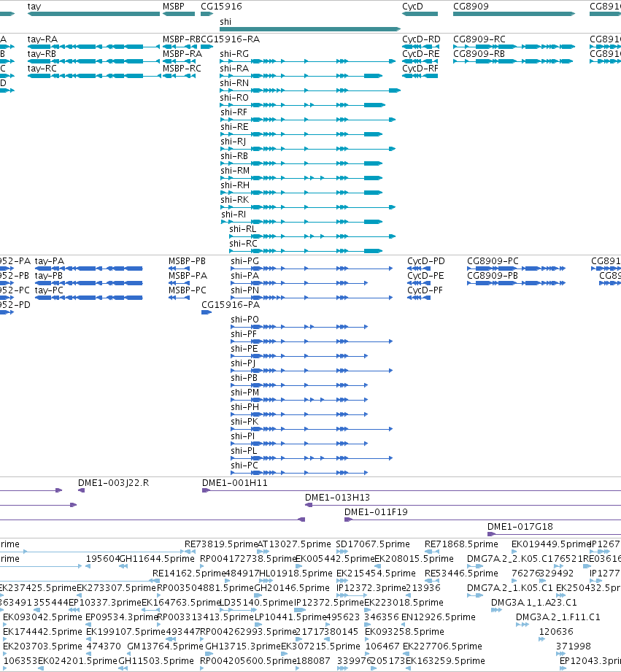Click the shi-RJ transcript label
Screen dimensions: 621x672
[234, 142]
